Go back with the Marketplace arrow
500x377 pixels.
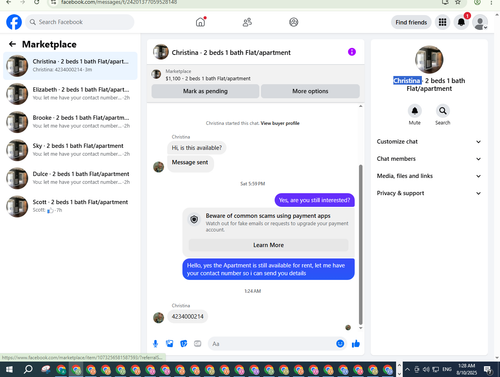point(12,44)
